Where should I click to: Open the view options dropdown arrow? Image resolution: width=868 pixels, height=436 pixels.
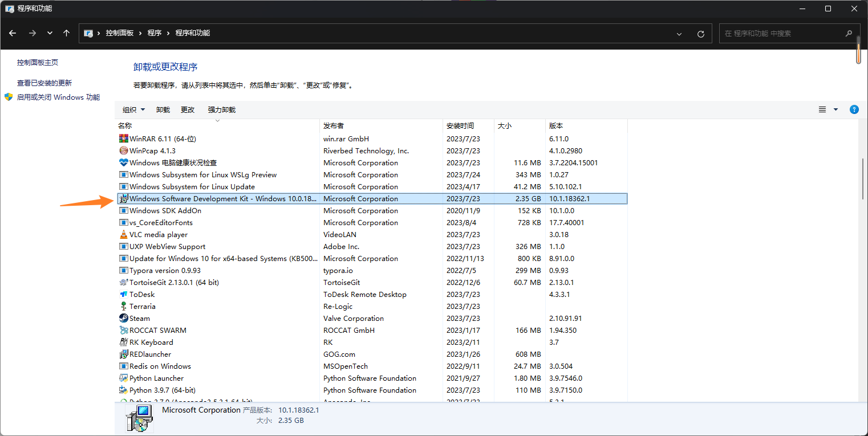(836, 109)
